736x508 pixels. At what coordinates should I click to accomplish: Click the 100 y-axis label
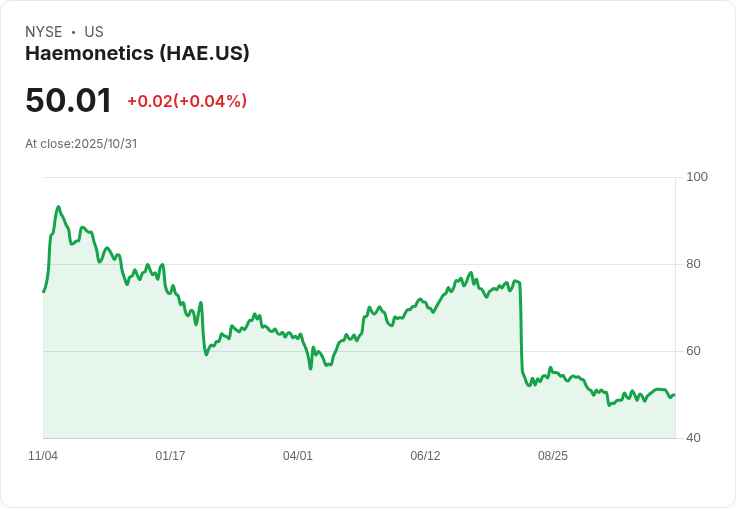click(x=697, y=177)
